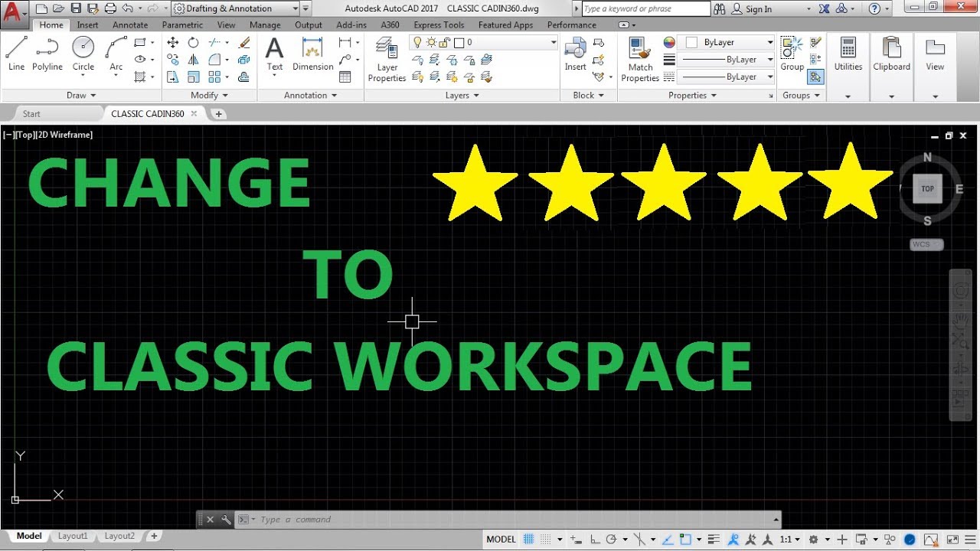Expand the Layers panel
This screenshot has height=551, width=980.
[x=462, y=96]
